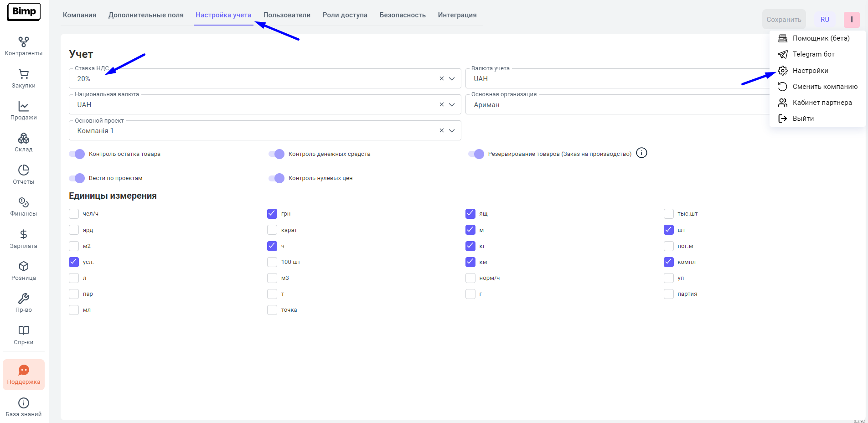Expand the Национальная валюта dropdown arrow
This screenshot has height=423, width=868.
click(x=452, y=105)
